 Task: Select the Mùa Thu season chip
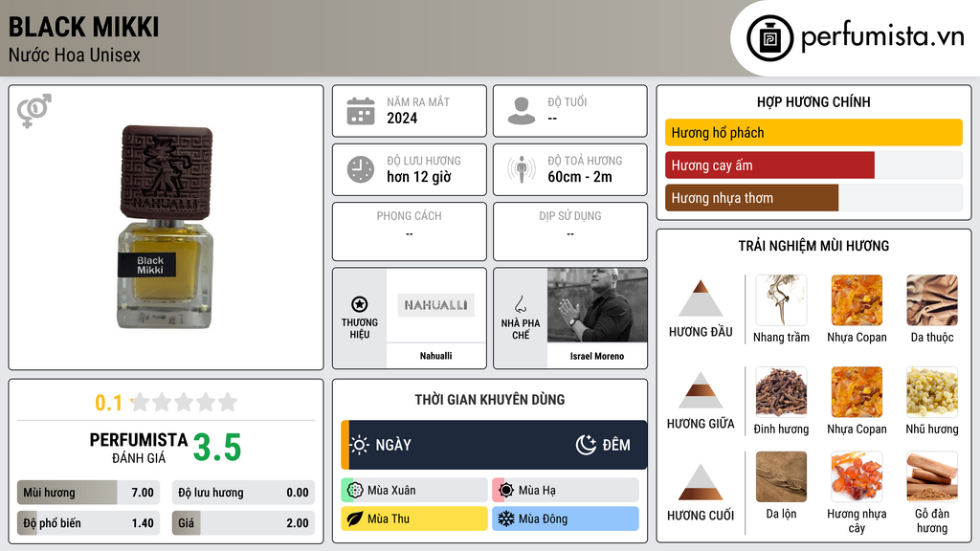[x=414, y=518]
